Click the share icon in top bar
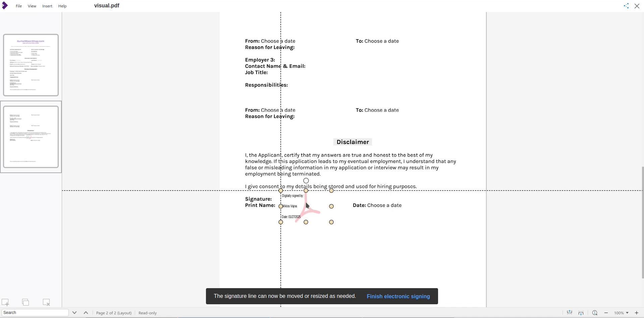This screenshot has height=318, width=644. coord(626,6)
